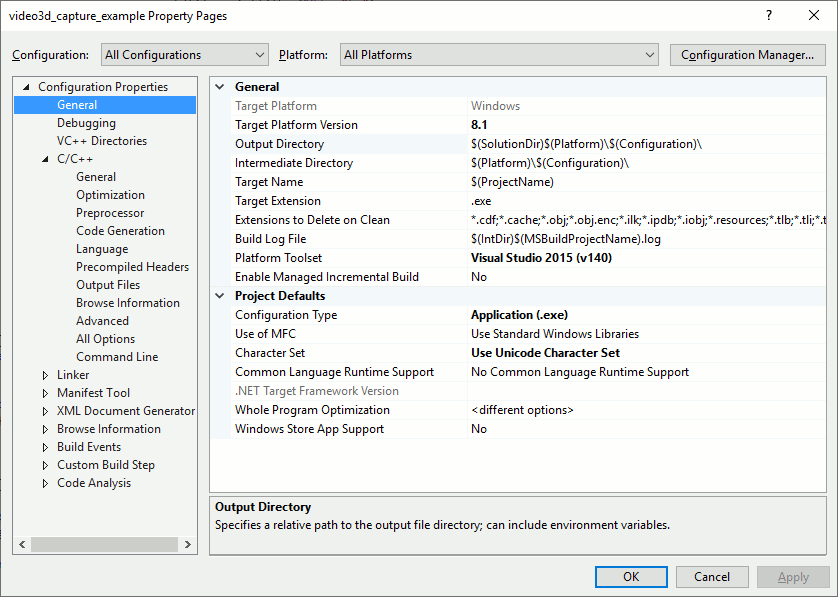
Task: Select Precompiled Headers under C/C++
Action: point(132,266)
